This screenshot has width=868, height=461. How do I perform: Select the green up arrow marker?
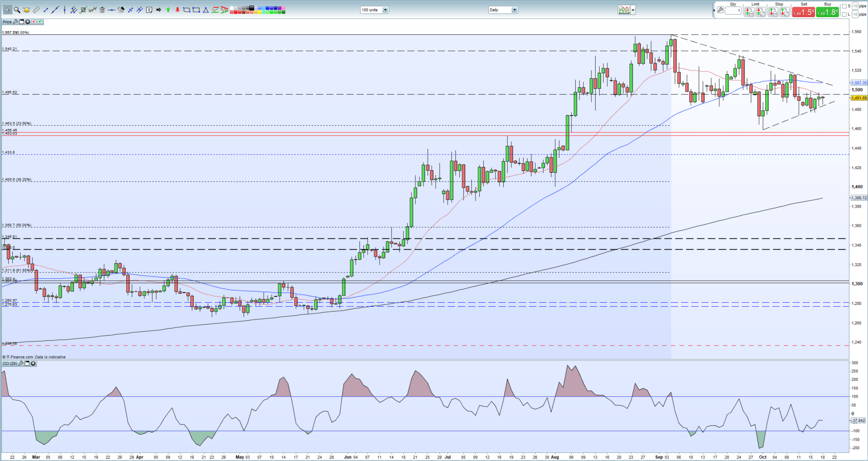[x=168, y=10]
